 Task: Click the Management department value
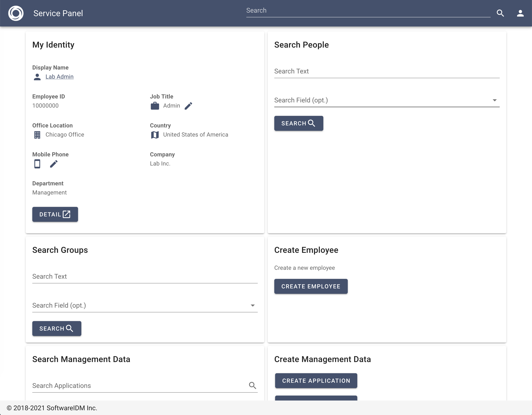(49, 193)
